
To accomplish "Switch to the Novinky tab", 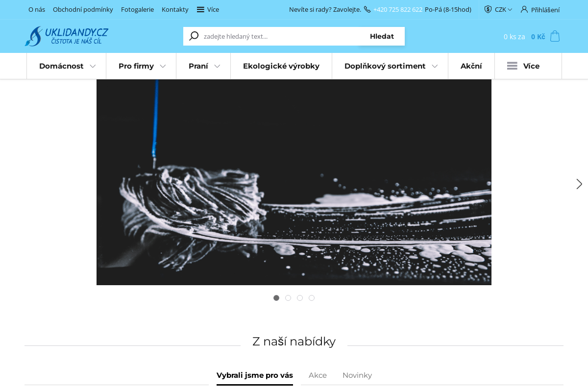I will (357, 375).
